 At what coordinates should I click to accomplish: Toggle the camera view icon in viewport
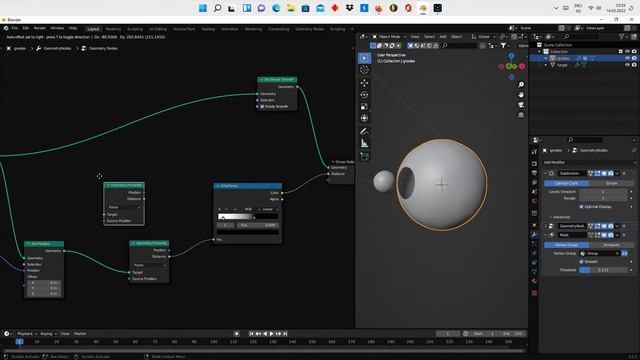pos(521,105)
